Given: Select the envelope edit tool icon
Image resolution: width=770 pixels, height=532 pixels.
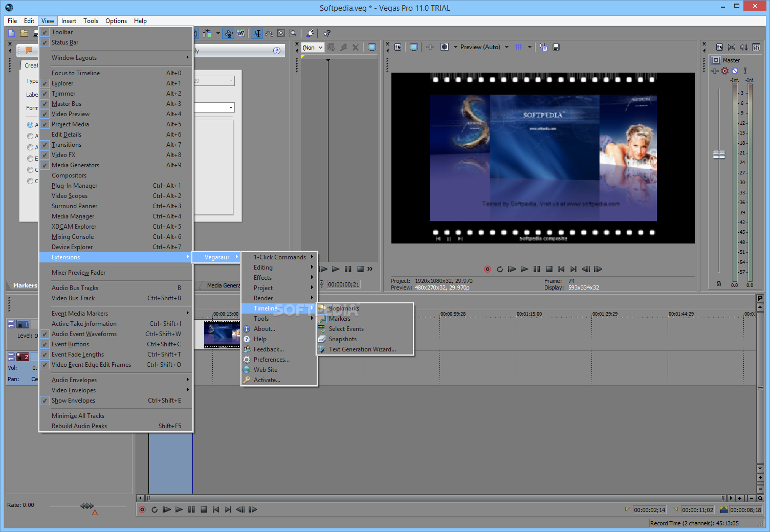Looking at the screenshot, I should click(269, 33).
